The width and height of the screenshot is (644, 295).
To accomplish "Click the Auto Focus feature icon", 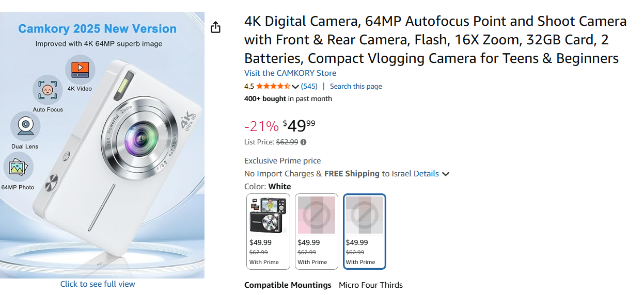I will pyautogui.click(x=48, y=90).
